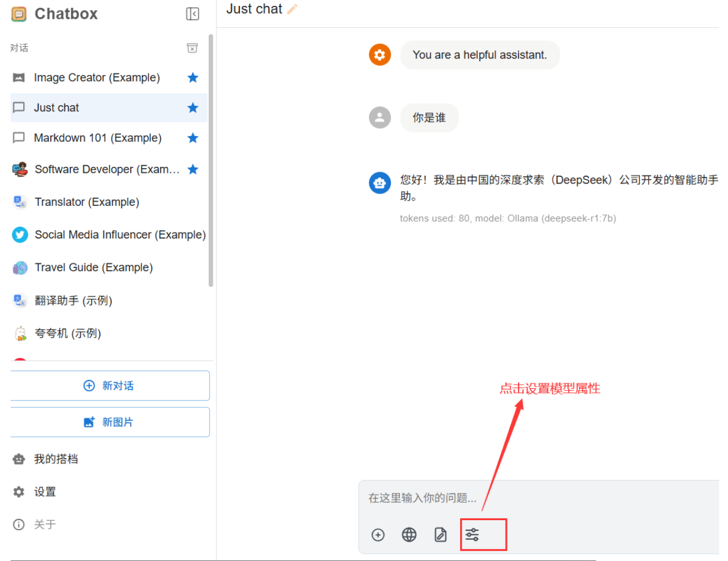
Task: Open the Travel Guide (Example) conversation
Action: 93,267
